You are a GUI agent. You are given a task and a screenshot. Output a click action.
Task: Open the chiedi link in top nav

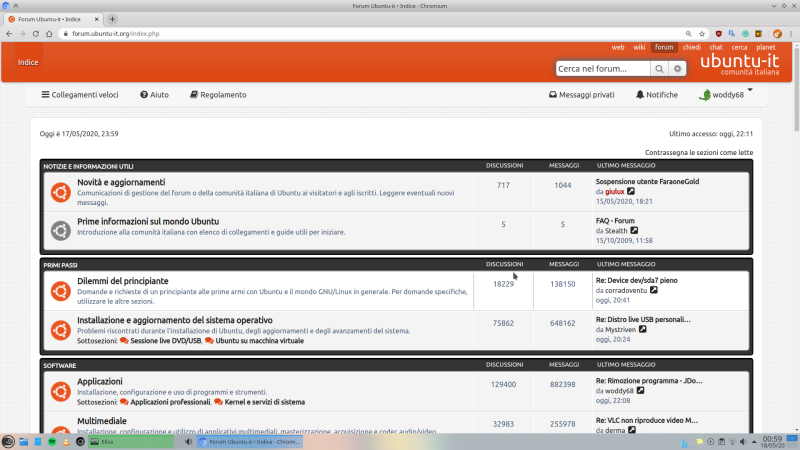691,47
